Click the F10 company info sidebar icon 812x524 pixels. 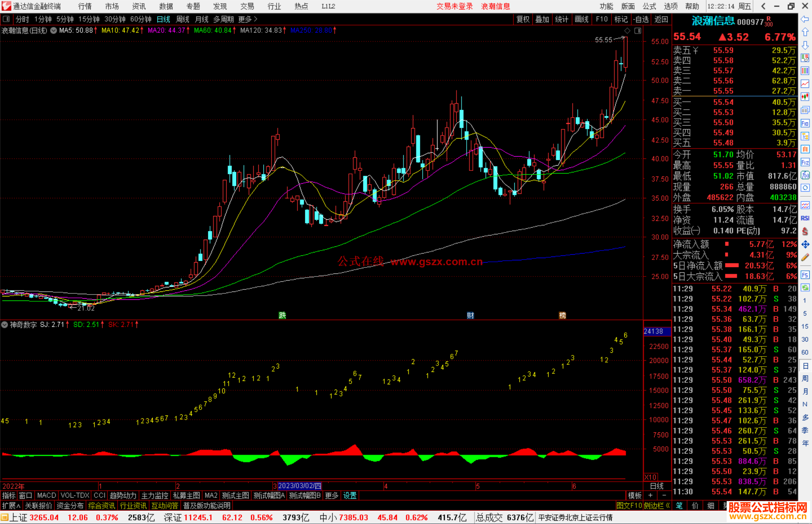(x=805, y=123)
